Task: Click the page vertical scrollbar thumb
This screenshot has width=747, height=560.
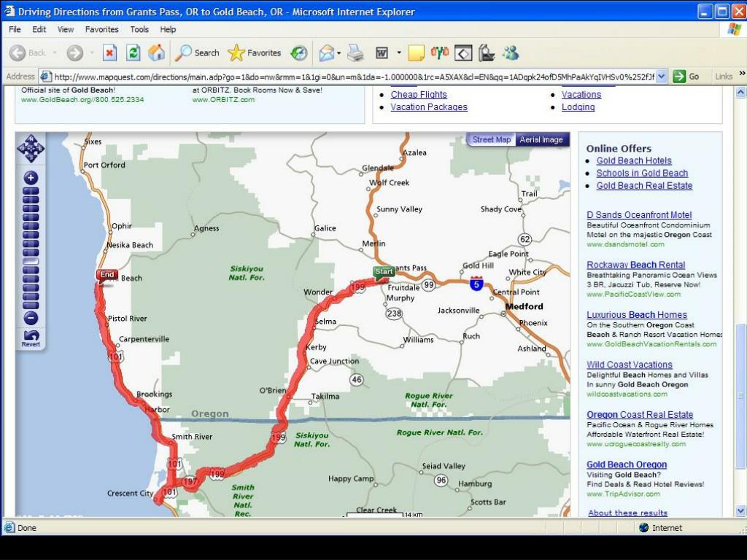Action: pyautogui.click(x=741, y=396)
